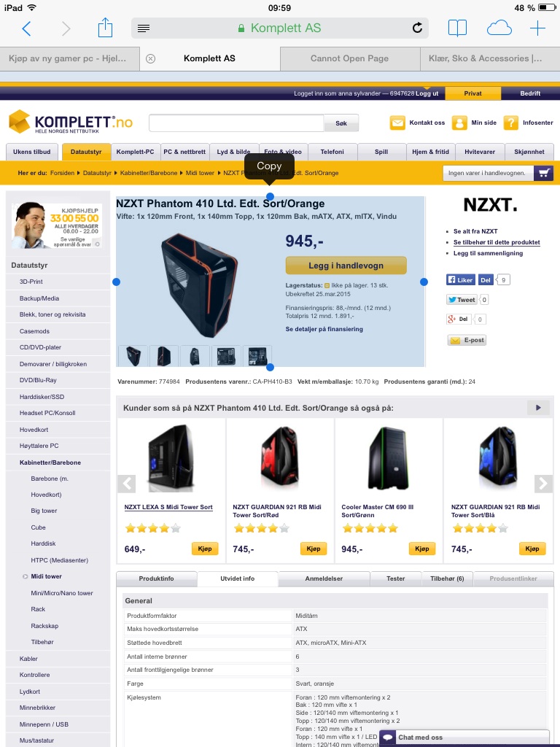Open the Komplett-PC category tab

135,152
